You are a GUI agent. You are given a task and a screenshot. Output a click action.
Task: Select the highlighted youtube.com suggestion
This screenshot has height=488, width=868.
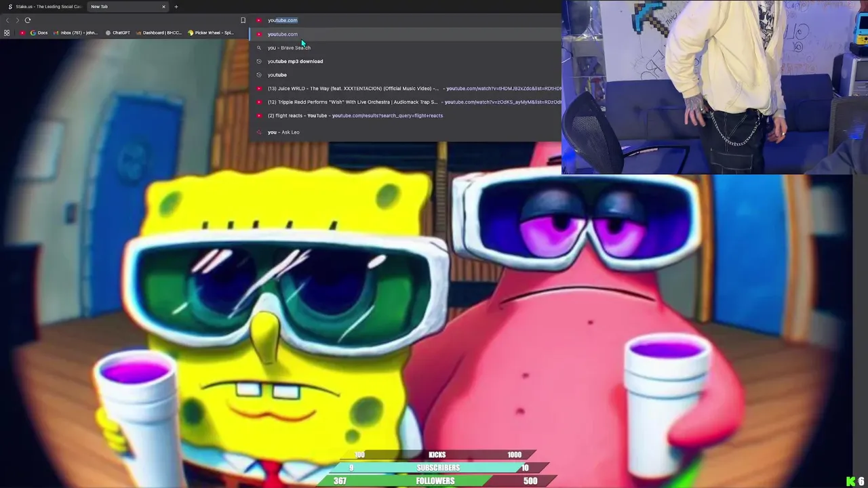tap(406, 34)
